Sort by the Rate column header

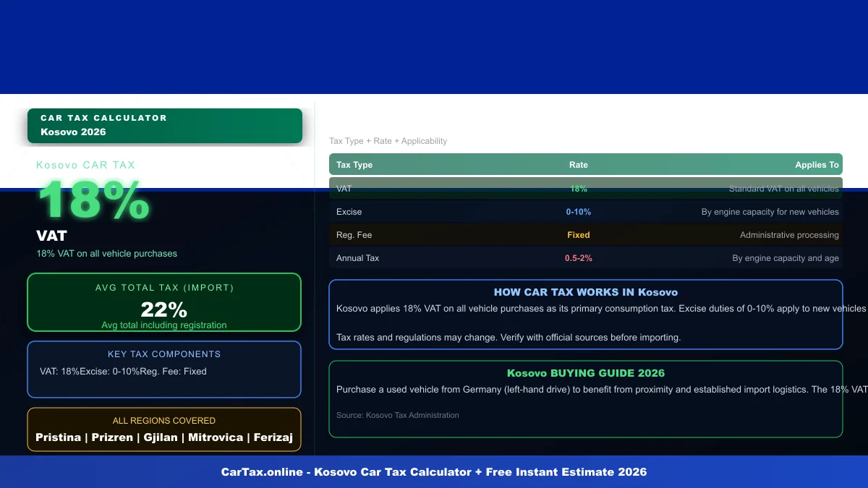(x=578, y=164)
